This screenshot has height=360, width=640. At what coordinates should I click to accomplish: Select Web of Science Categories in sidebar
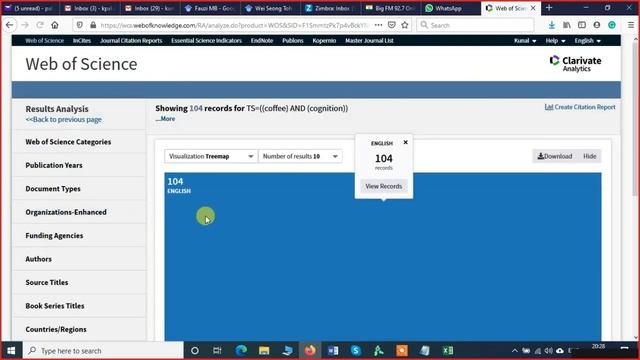coord(68,142)
